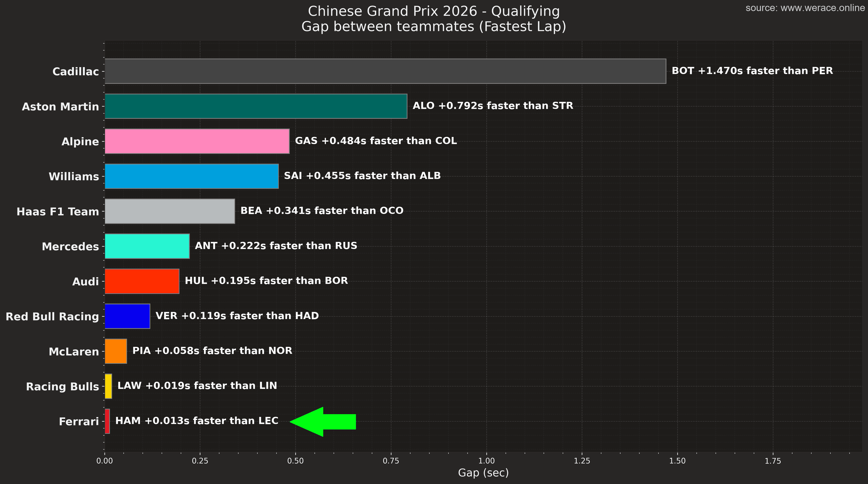Select the dark blue Red Bull bar
868x484 pixels.
[x=127, y=316]
